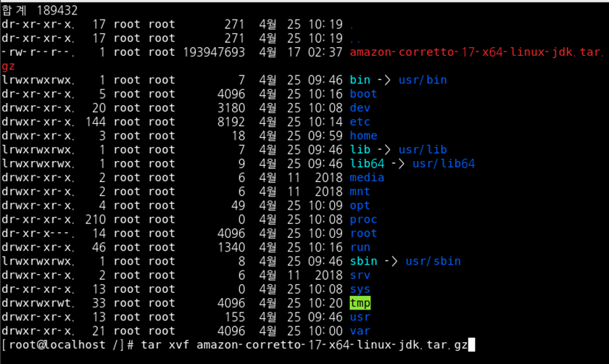The width and height of the screenshot is (609, 364).
Task: Click the file size 193947693
Action: pyautogui.click(x=214, y=52)
